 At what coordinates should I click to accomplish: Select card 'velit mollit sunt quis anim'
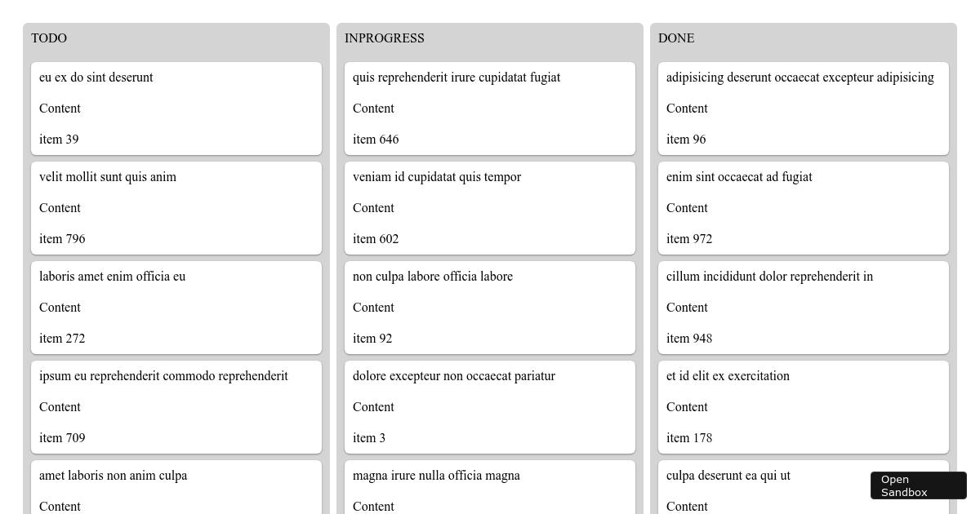pyautogui.click(x=176, y=207)
